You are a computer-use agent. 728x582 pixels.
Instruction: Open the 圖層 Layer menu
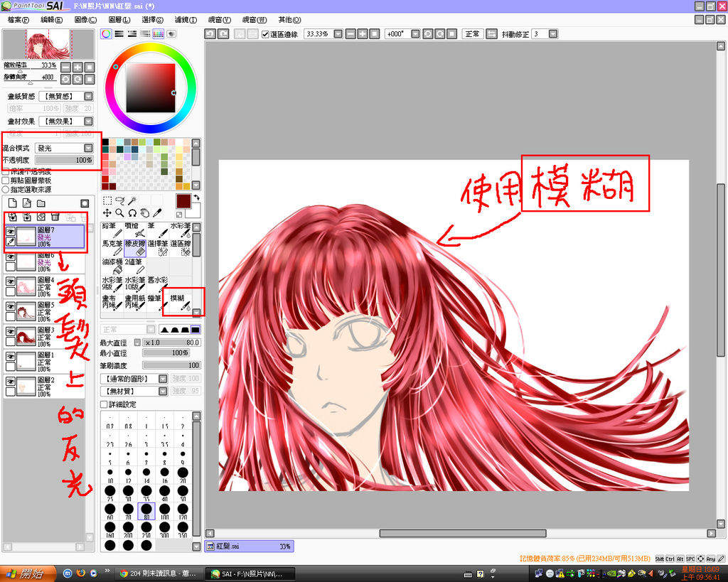click(x=119, y=19)
